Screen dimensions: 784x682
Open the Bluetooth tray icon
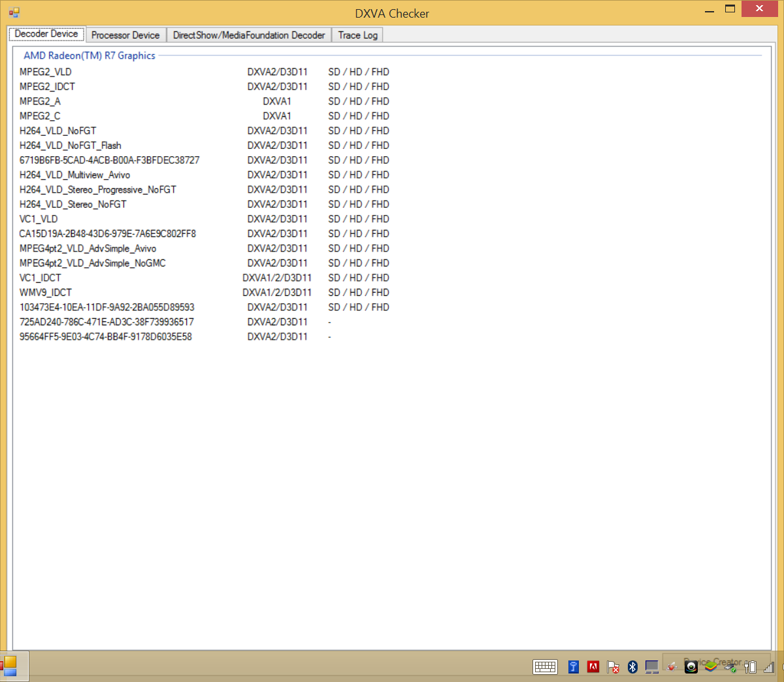[632, 666]
